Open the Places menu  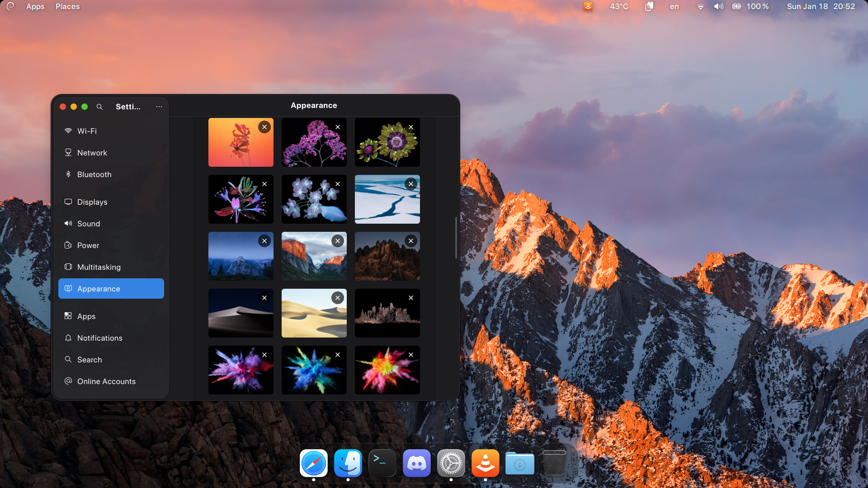pos(67,6)
